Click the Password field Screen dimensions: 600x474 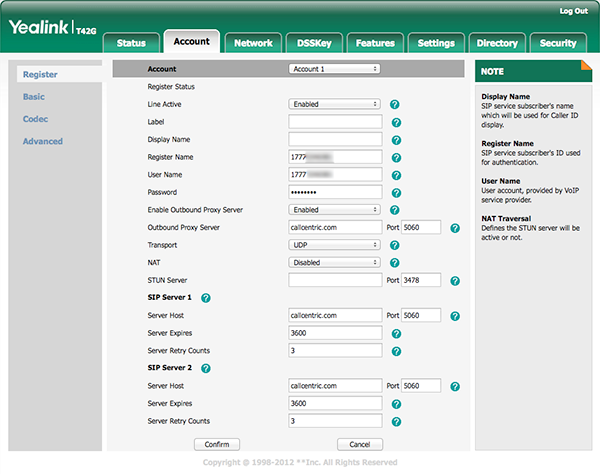[x=335, y=192]
